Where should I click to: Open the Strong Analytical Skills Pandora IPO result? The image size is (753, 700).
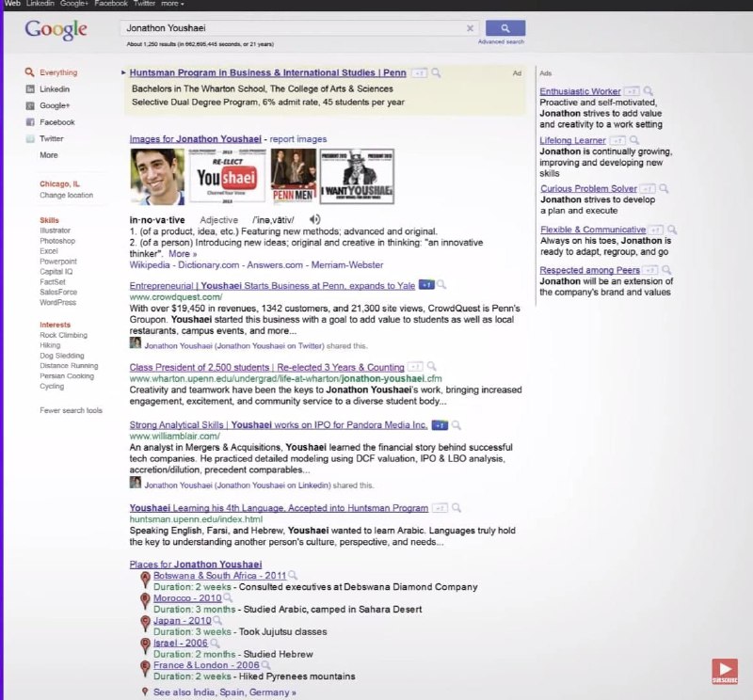point(278,425)
